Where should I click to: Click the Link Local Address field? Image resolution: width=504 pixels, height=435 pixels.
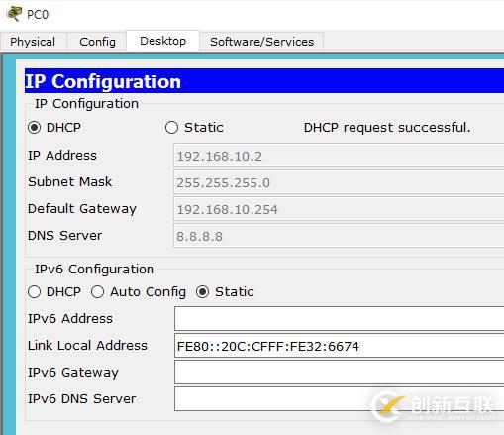pyautogui.click(x=339, y=345)
